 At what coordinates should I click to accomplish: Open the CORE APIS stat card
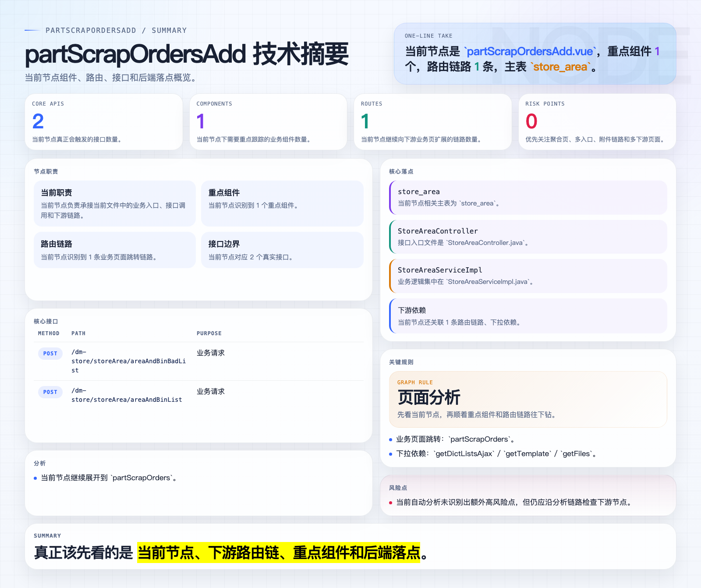(104, 122)
